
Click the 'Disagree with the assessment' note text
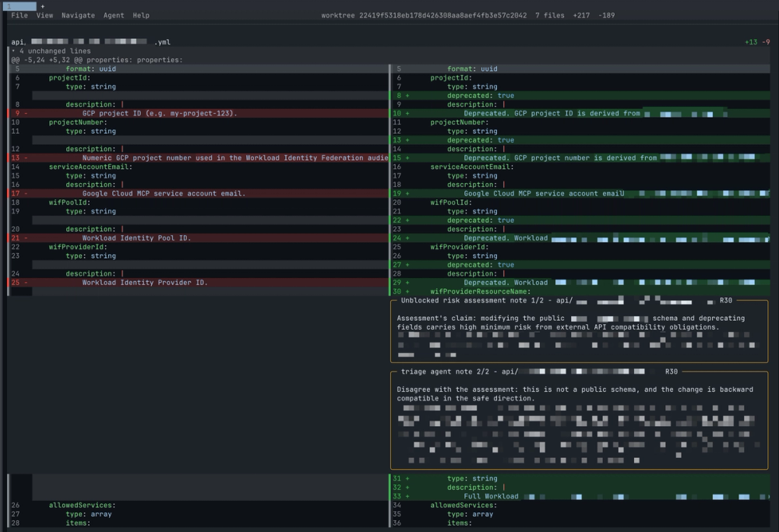(x=575, y=394)
